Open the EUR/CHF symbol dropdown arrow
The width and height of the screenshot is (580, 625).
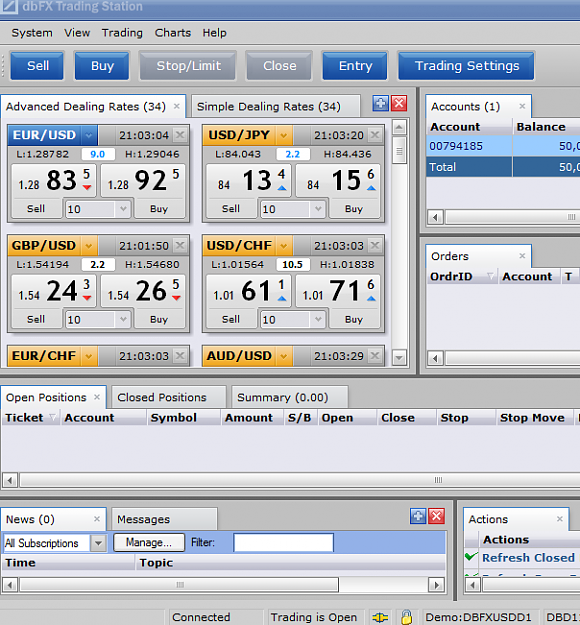tap(88, 356)
